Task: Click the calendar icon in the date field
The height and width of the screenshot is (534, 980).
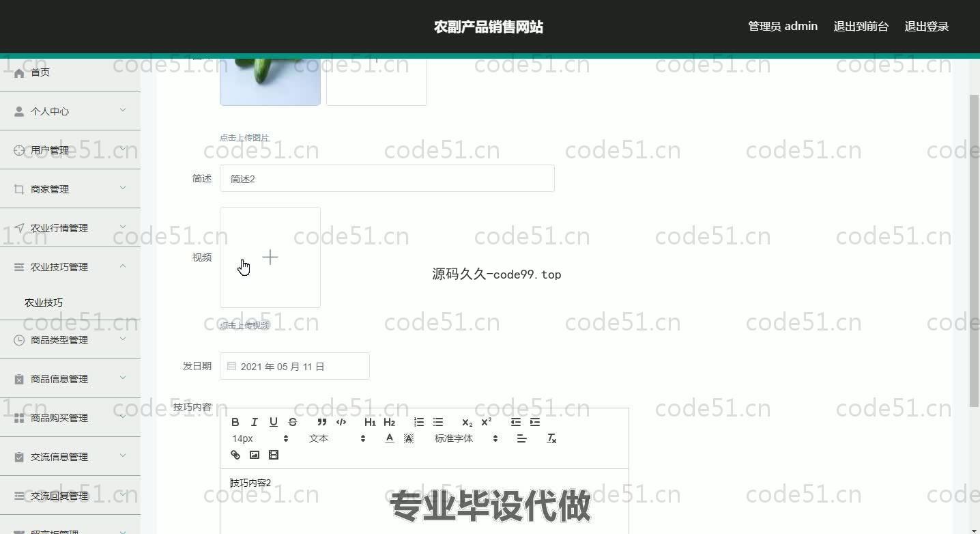Action: (x=231, y=367)
